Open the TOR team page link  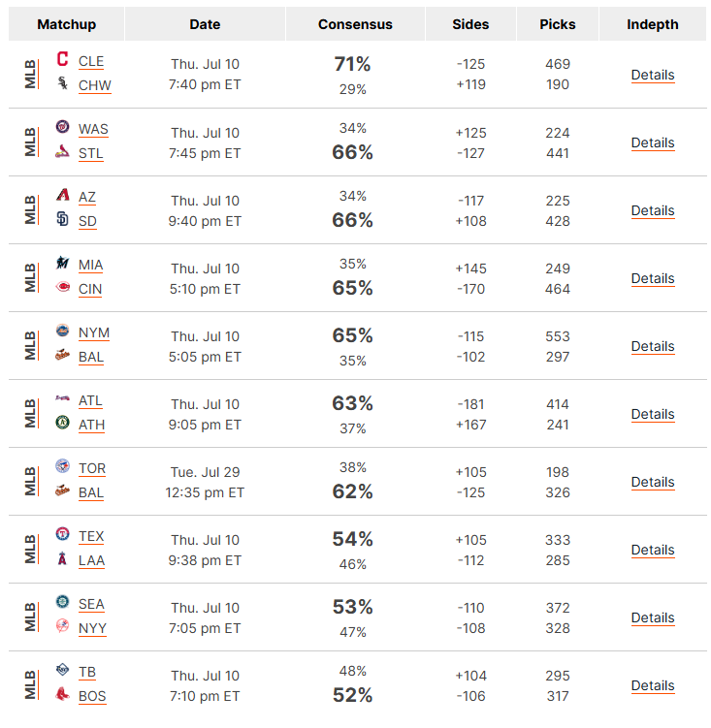pos(92,468)
